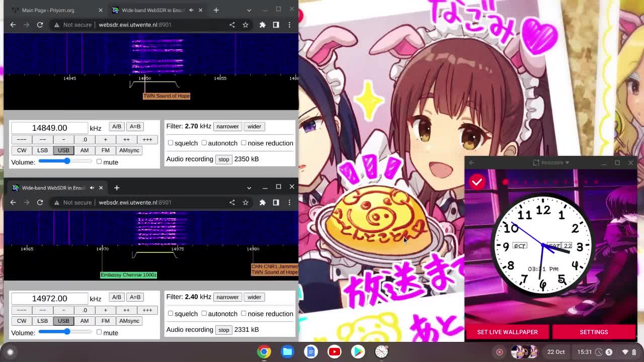
Task: Click narrower filter button in top WebSDR
Action: point(227,126)
